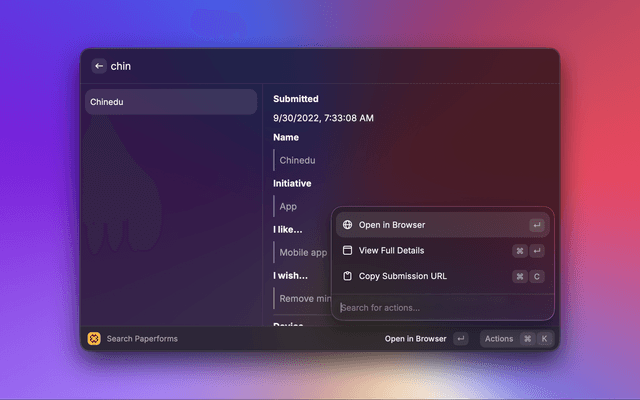Select View Full Details in the action menu
The width and height of the screenshot is (640, 400).
coord(398,251)
